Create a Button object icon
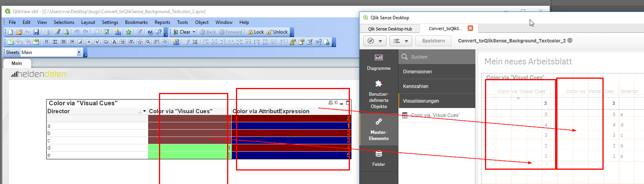Screen dimensions: 644x184 (106, 42)
